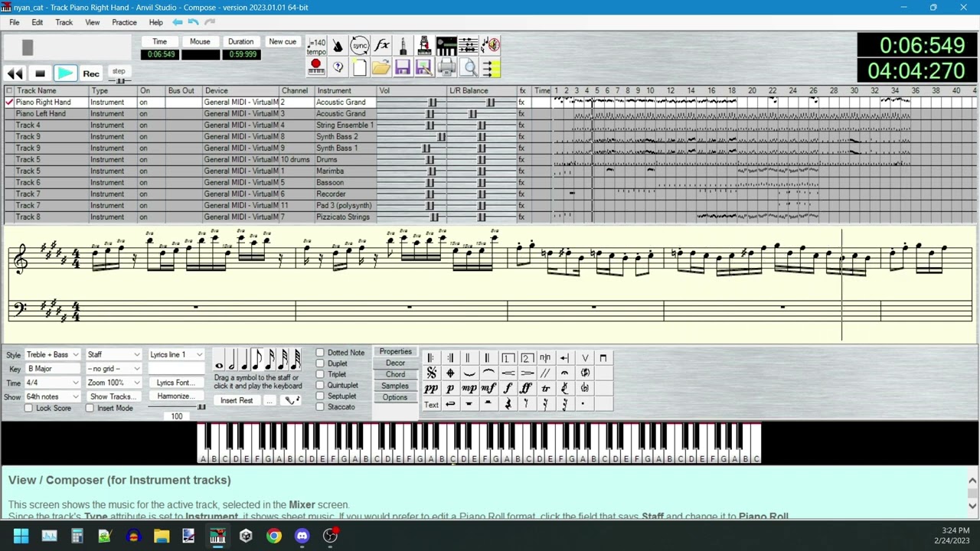Open Google Chrome from the taskbar
This screenshot has height=551, width=980.
(273, 536)
